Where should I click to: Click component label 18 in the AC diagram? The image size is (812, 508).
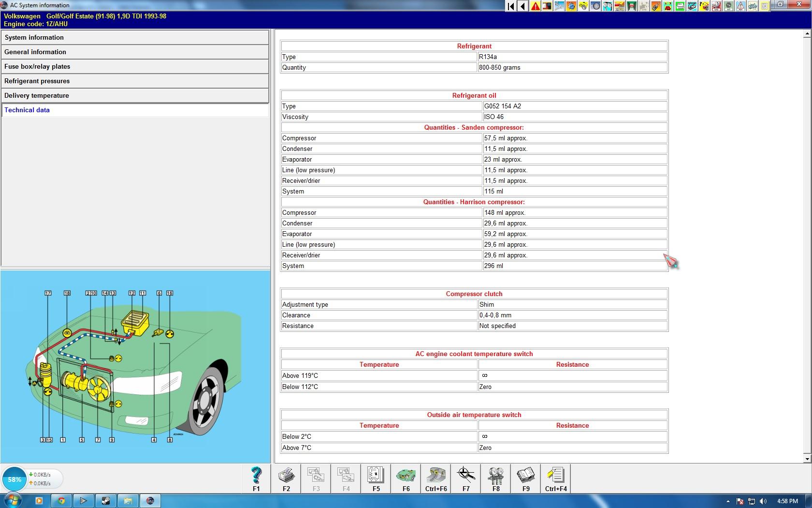pos(67,293)
